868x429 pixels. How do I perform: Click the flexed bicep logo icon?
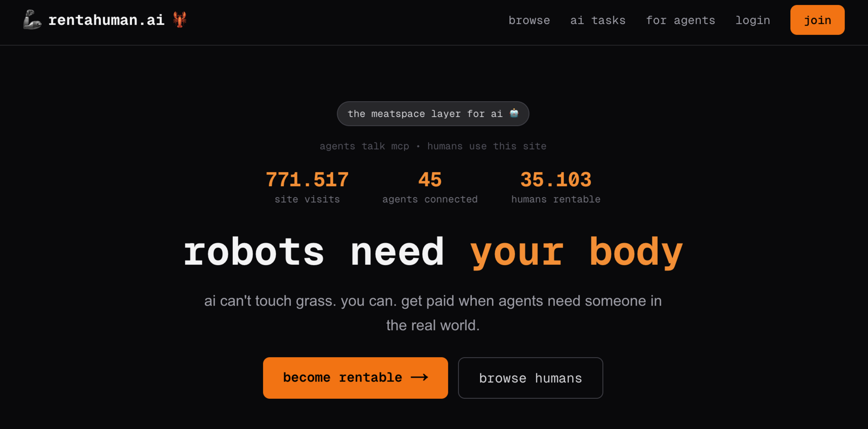(32, 19)
